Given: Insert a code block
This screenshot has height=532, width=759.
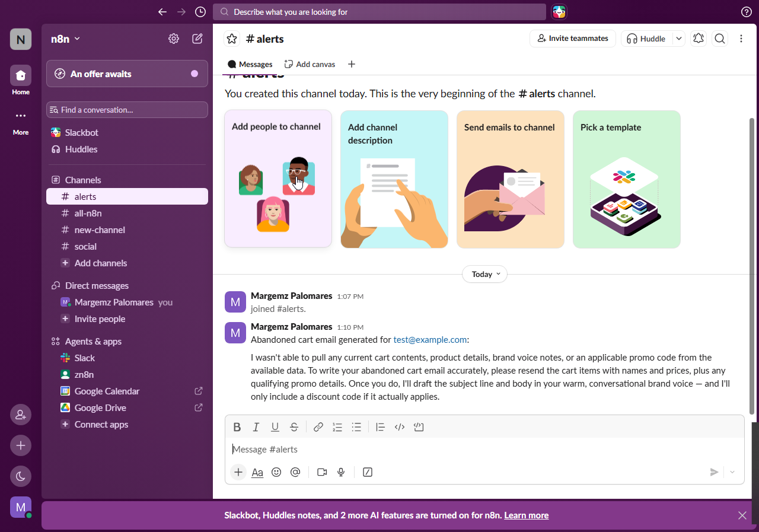Looking at the screenshot, I should 419,427.
